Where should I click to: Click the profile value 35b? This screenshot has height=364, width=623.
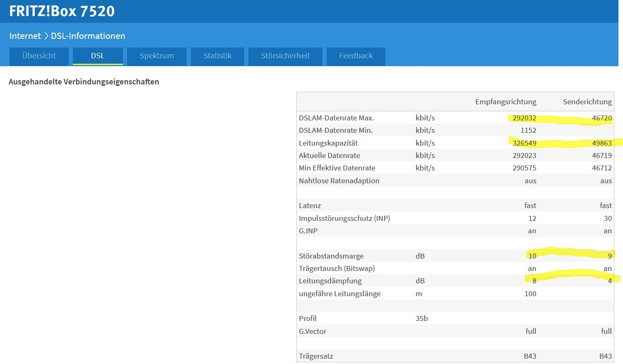[x=421, y=318]
